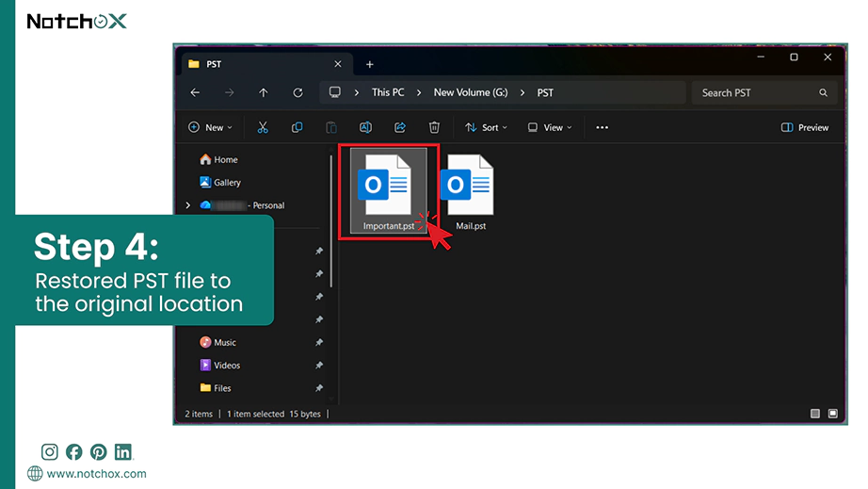Add a new tab with plus button

[x=370, y=64]
